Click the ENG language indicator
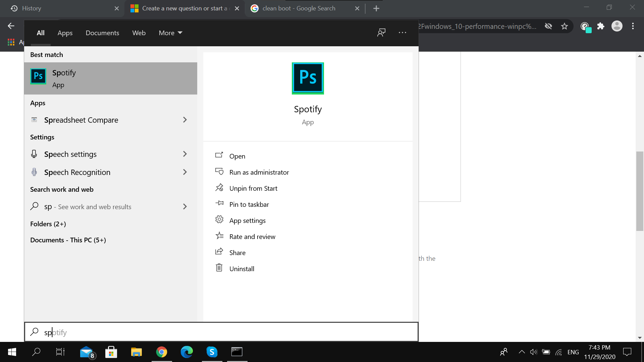This screenshot has height=362, width=644. pos(573,352)
